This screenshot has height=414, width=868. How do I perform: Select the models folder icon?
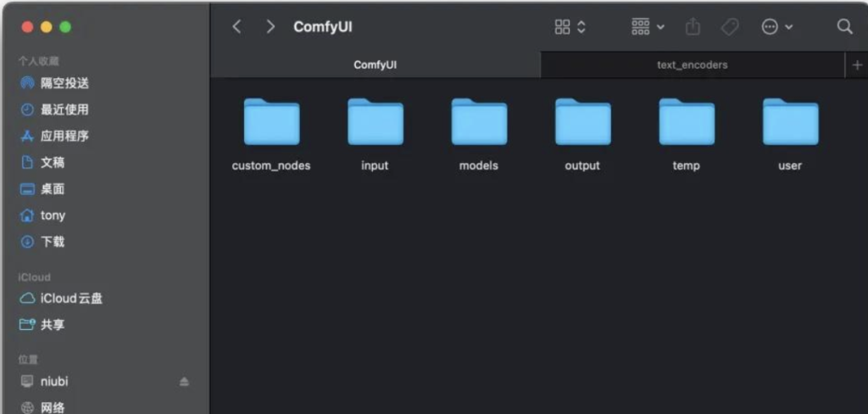[479, 121]
